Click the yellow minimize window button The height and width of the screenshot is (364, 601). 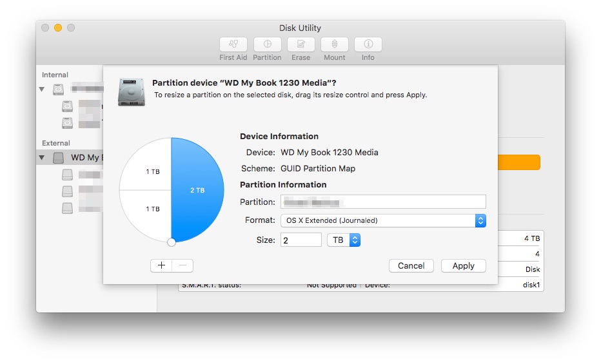coord(58,28)
